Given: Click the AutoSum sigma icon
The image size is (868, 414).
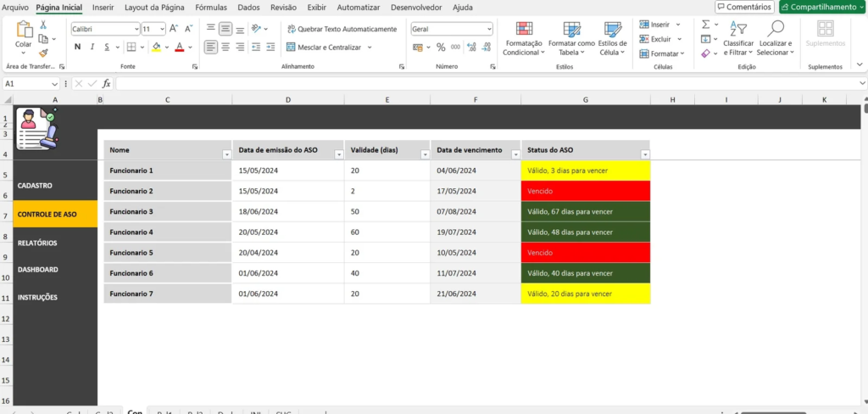Looking at the screenshot, I should coord(705,25).
